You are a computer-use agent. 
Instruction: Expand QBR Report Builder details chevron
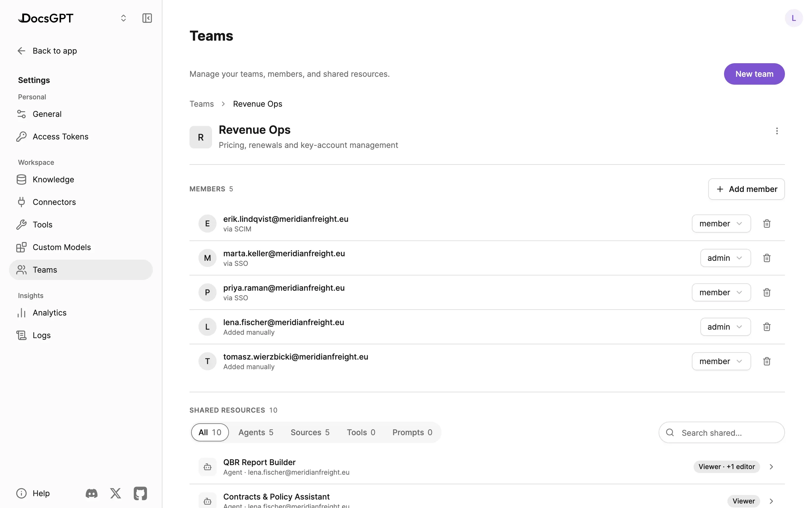771,467
